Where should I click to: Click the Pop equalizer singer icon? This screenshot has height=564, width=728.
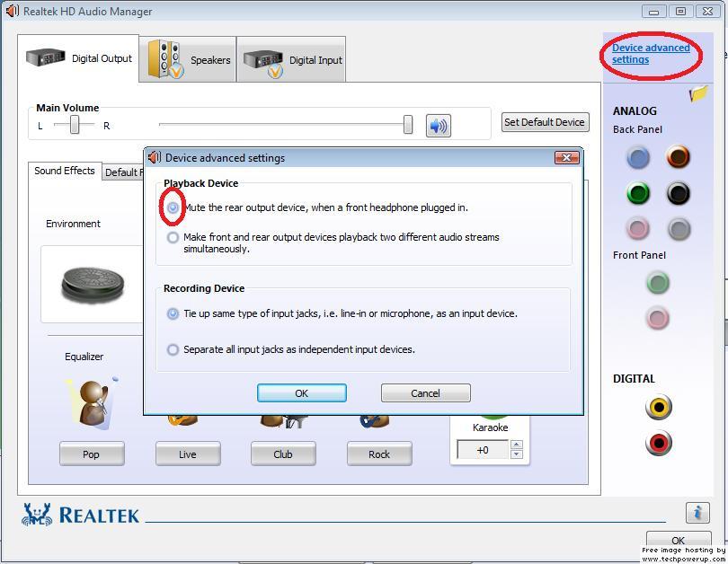(x=93, y=403)
